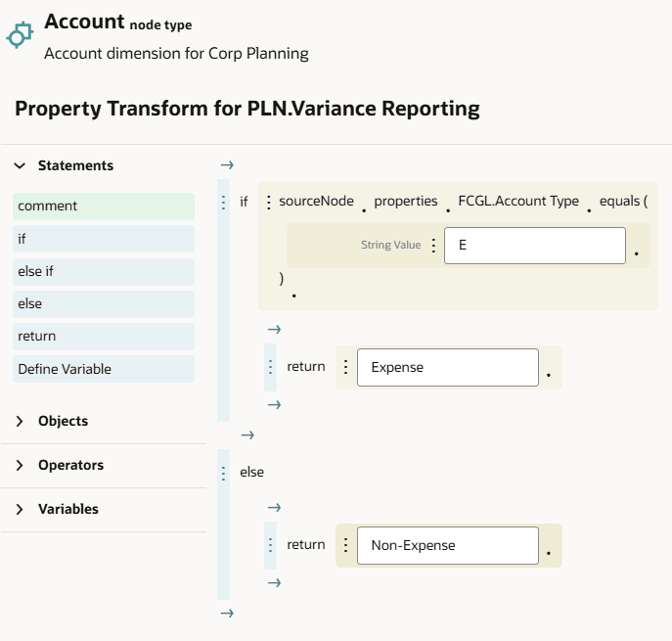Click the else keyword in expression
This screenshot has height=641, width=672.
click(252, 473)
